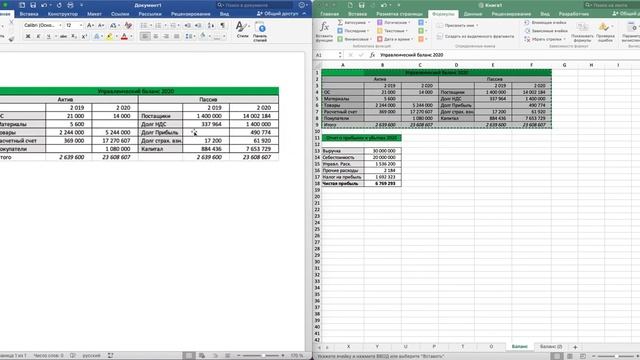Open the Ссылки tab in Word
Image resolution: width=640 pixels, height=360 pixels.
(x=120, y=14)
